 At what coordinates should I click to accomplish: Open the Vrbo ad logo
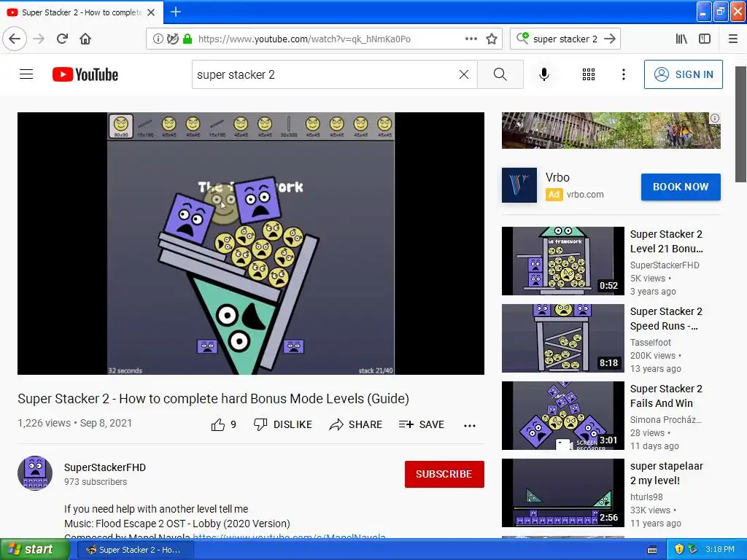coord(519,185)
